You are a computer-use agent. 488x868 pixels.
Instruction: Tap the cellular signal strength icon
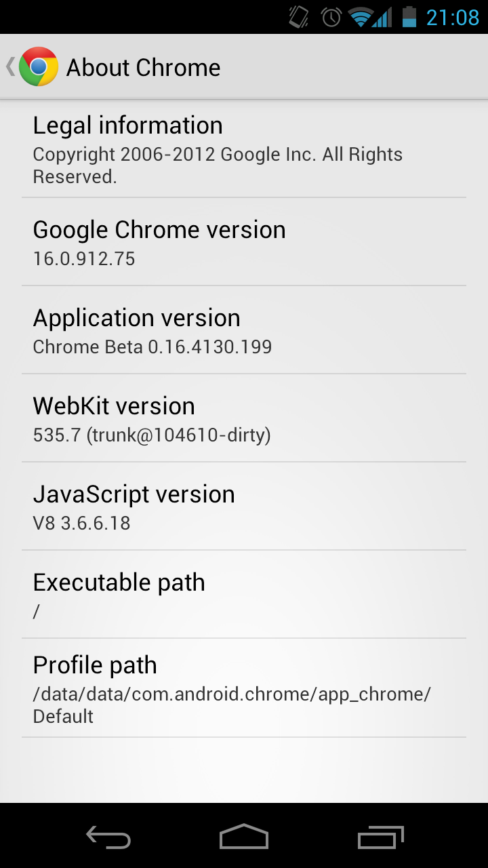(x=383, y=17)
